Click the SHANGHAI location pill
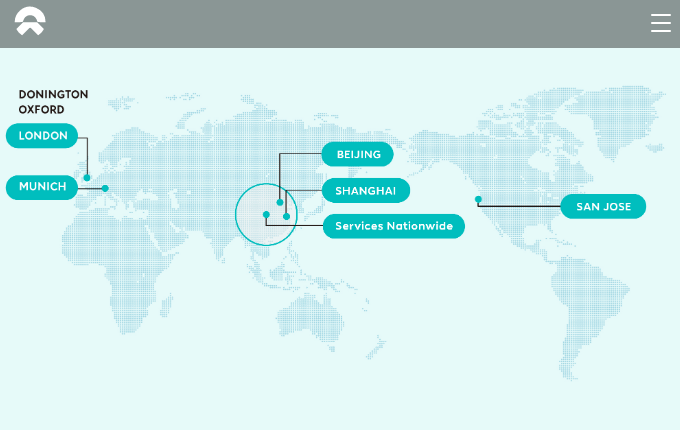Image resolution: width=680 pixels, height=430 pixels. pos(366,190)
